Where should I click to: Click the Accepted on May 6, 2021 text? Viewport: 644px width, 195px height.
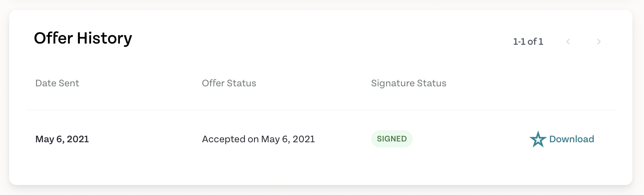(258, 139)
